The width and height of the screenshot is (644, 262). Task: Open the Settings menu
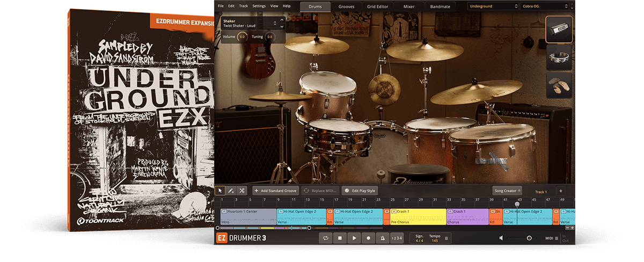click(259, 6)
